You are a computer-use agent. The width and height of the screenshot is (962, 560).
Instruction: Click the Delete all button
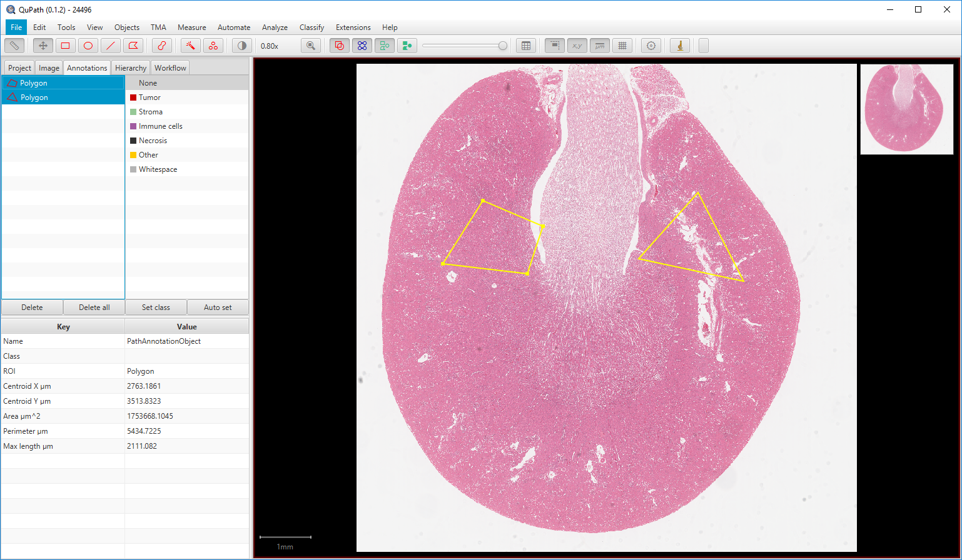pos(93,307)
